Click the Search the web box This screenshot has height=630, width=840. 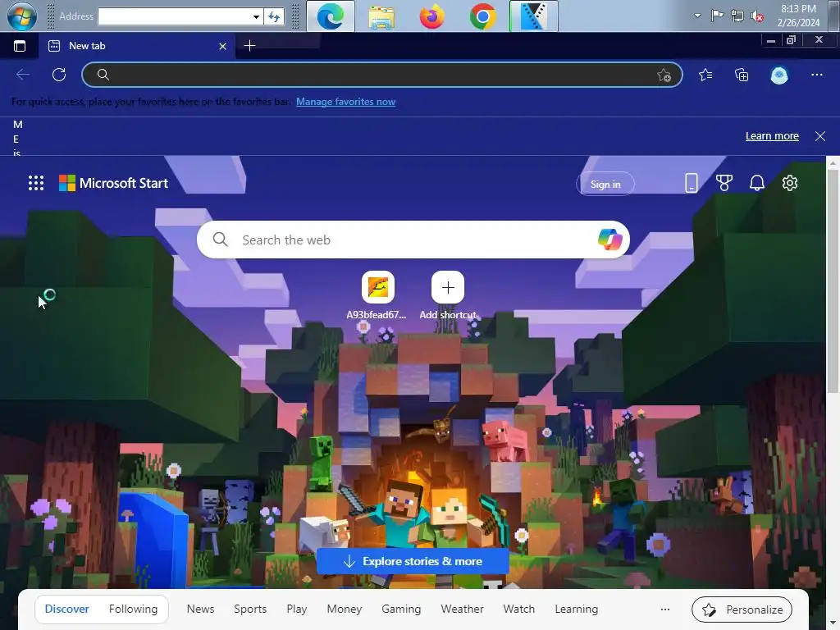[413, 240]
